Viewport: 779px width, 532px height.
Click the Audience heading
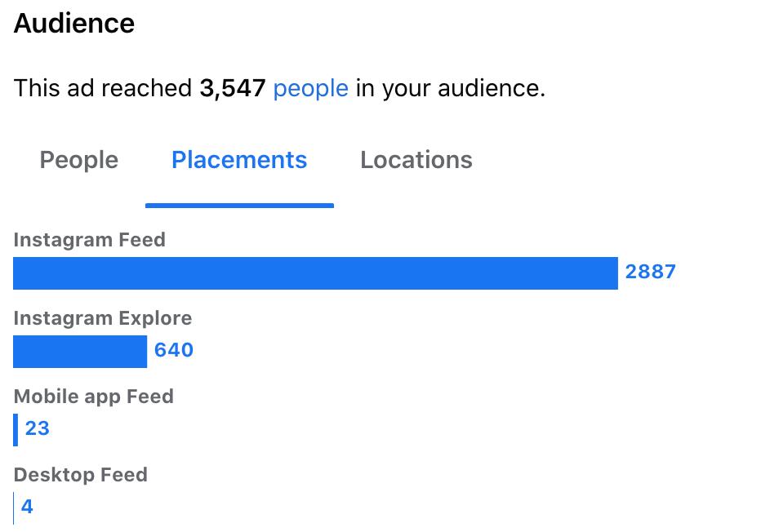click(74, 24)
